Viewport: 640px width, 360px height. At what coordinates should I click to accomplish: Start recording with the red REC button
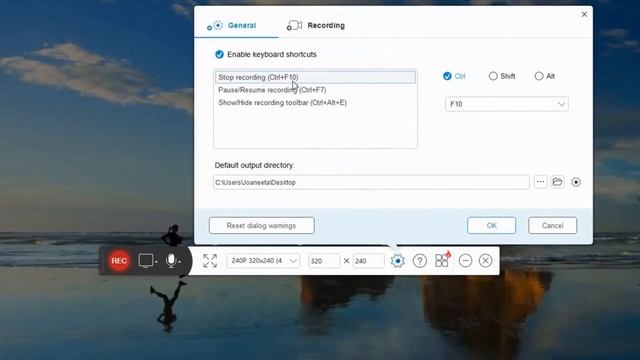[x=119, y=260]
